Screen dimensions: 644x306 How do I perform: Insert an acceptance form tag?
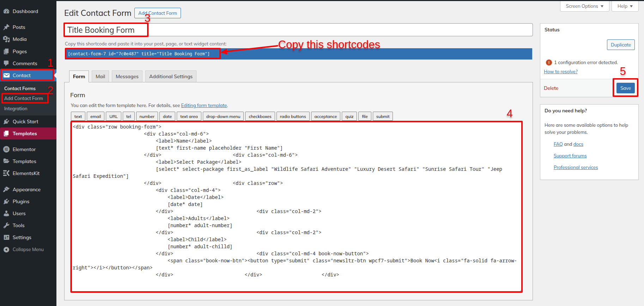tap(325, 117)
